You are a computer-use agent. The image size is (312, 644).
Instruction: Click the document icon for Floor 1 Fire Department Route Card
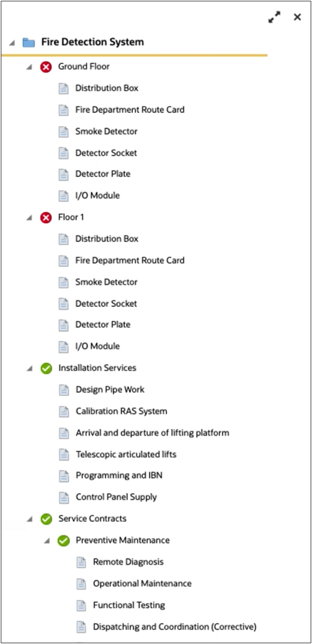coord(63,260)
